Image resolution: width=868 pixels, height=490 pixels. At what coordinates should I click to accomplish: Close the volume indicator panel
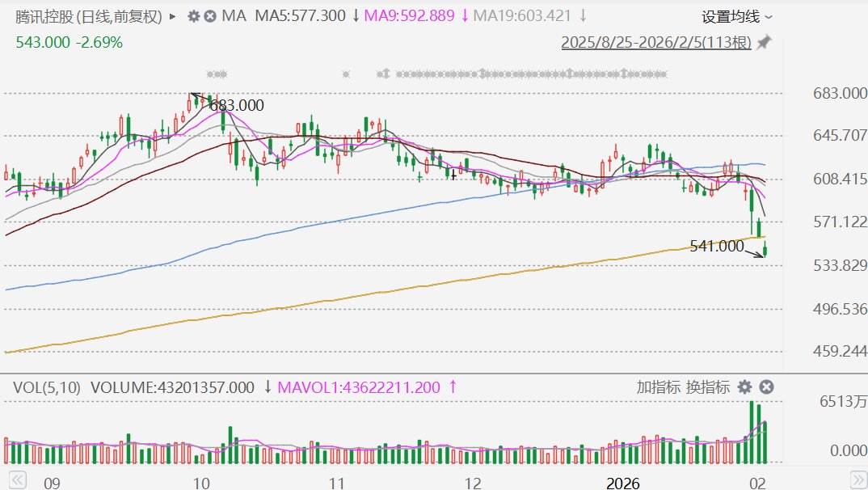point(767,387)
